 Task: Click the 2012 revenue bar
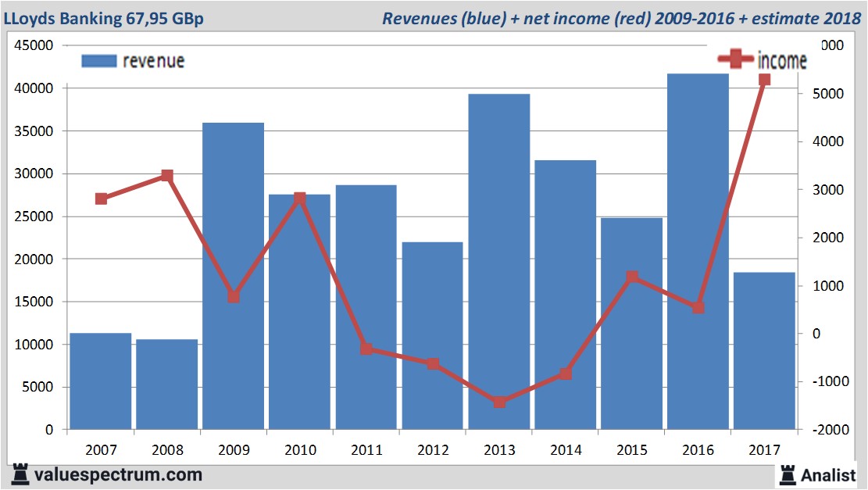(433, 336)
